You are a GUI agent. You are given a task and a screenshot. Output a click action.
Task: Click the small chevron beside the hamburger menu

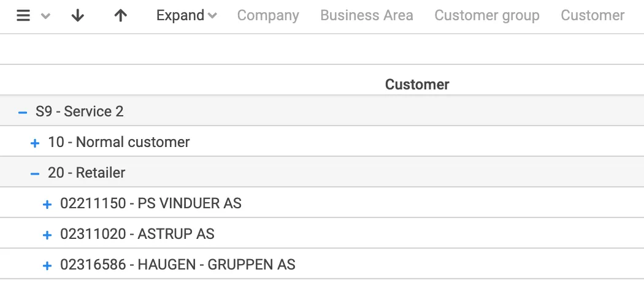point(45,16)
